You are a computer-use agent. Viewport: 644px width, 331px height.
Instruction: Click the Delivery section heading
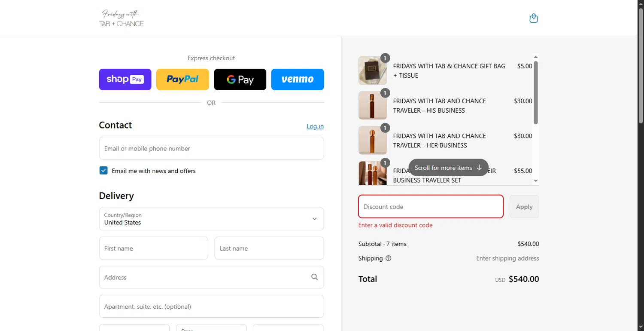tap(116, 196)
